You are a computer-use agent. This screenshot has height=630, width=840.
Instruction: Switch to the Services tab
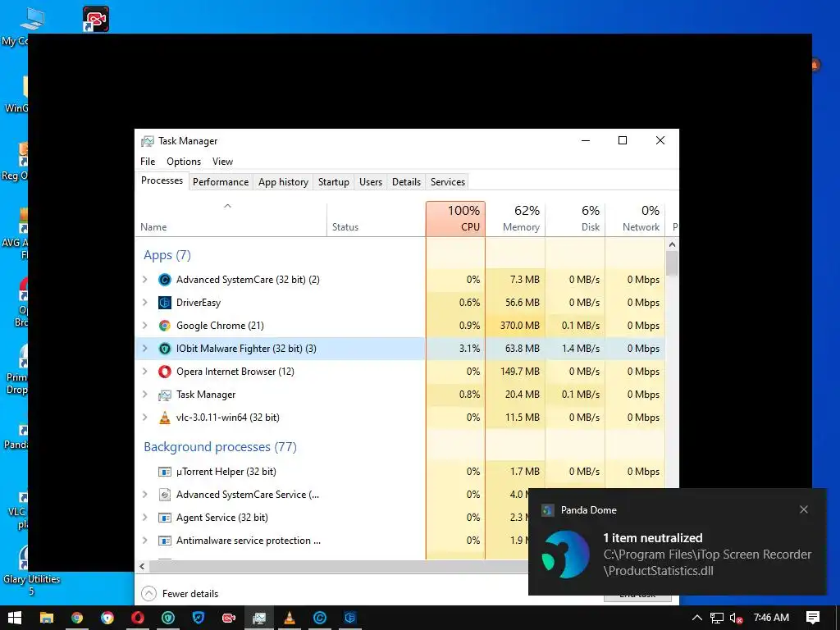click(x=448, y=182)
